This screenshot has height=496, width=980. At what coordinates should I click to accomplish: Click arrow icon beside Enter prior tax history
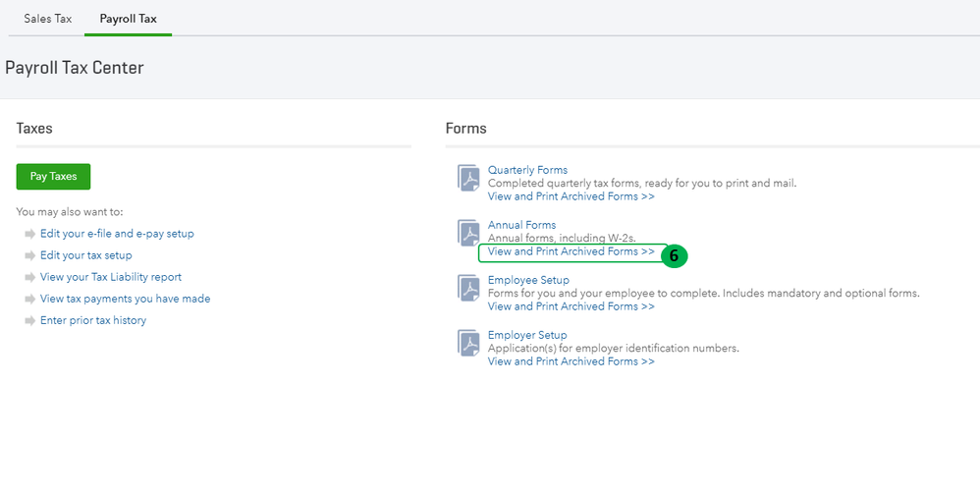pyautogui.click(x=30, y=321)
